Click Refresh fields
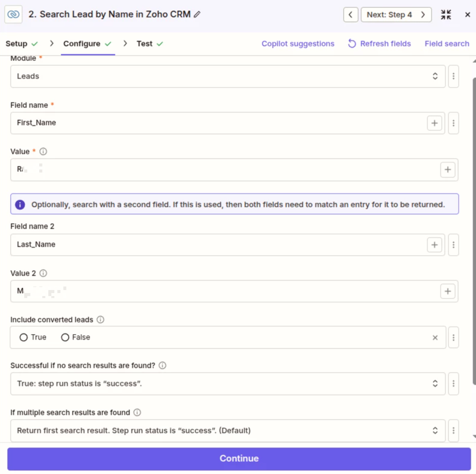Screen dimensions: 476x474 (380, 43)
